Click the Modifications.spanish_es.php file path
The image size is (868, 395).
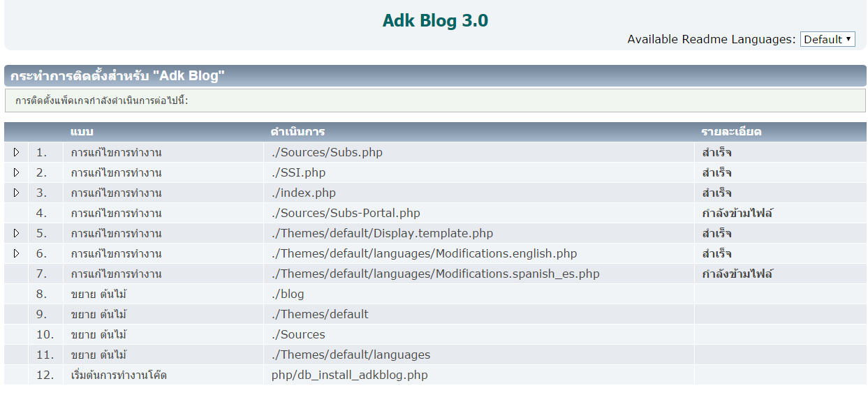(435, 274)
